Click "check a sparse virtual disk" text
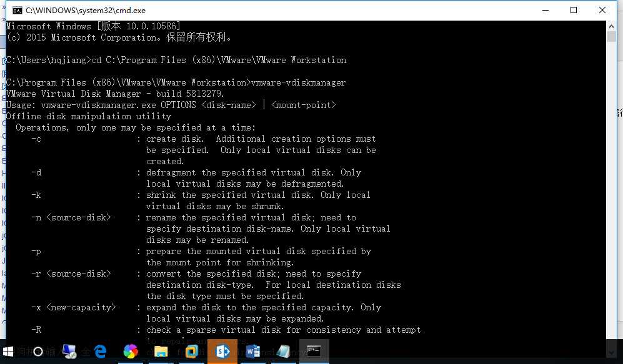623x364 pixels. [x=214, y=330]
